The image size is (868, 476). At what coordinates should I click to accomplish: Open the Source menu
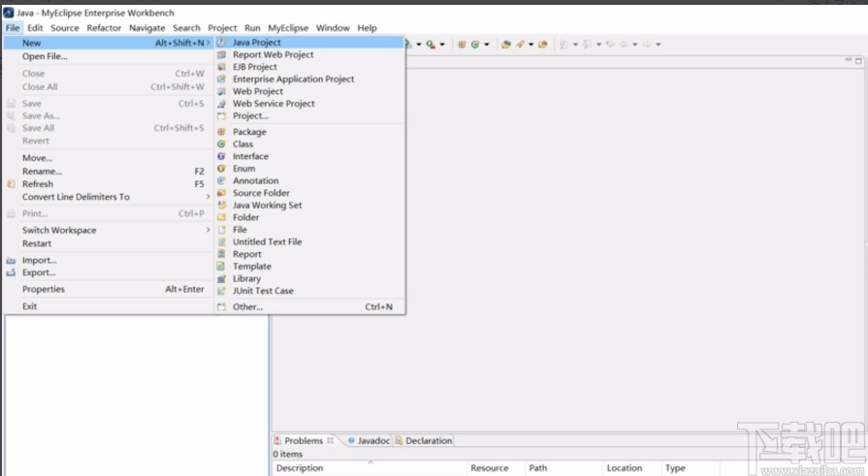(65, 28)
